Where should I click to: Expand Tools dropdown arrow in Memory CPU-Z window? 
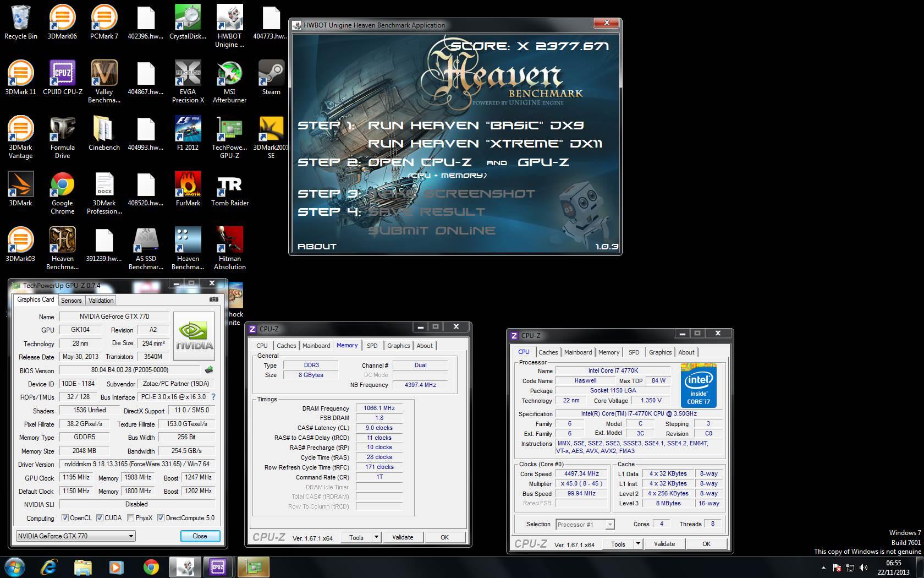coord(376,537)
